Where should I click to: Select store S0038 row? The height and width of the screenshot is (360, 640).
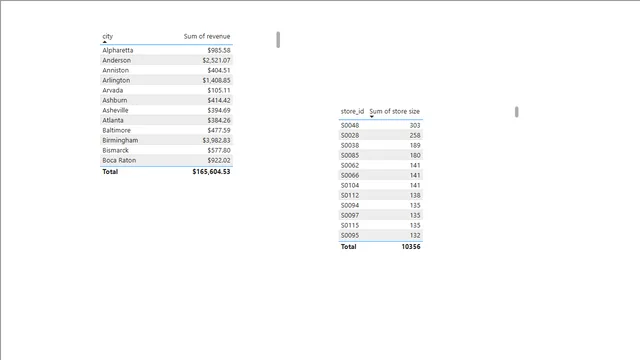(380, 145)
